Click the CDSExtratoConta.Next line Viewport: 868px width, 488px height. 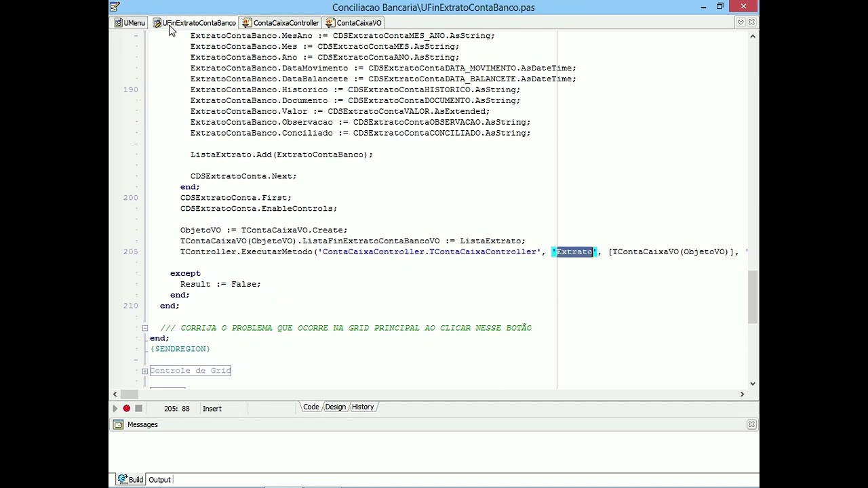click(243, 176)
